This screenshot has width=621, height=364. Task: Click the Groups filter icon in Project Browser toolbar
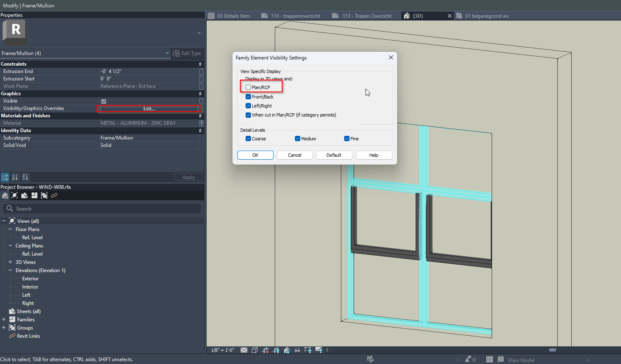tap(44, 195)
